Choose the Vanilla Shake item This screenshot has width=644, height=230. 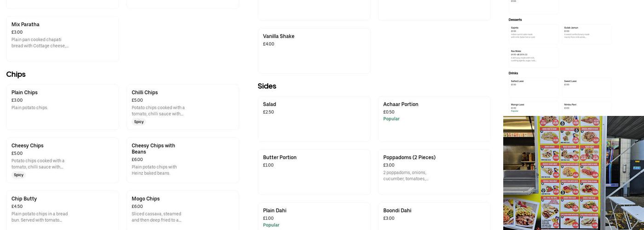click(314, 51)
